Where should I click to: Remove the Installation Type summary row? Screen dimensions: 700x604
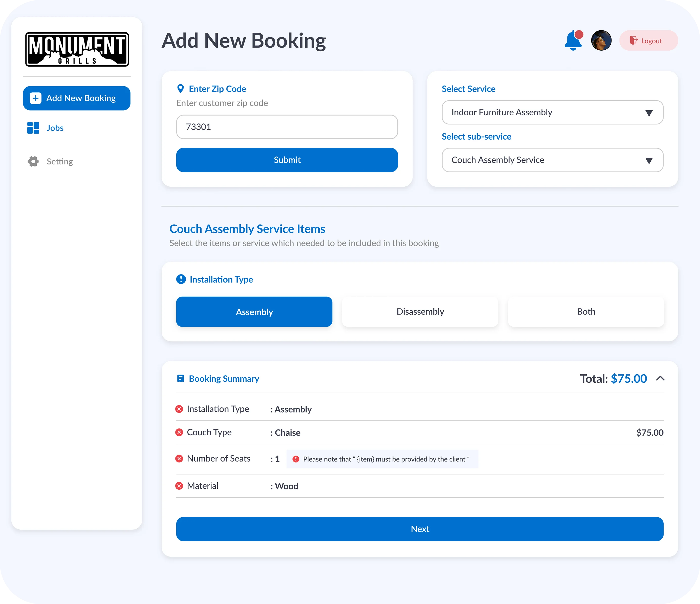click(179, 409)
